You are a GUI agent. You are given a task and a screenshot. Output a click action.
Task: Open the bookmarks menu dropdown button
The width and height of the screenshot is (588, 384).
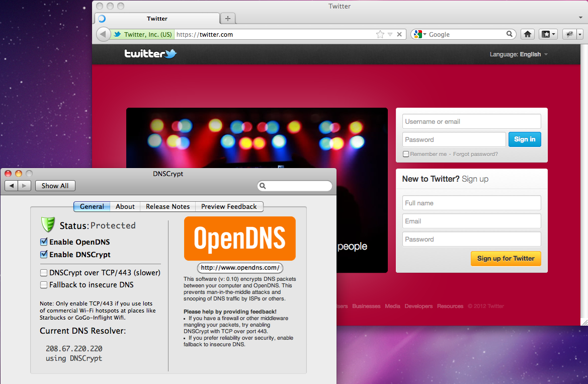pyautogui.click(x=548, y=34)
